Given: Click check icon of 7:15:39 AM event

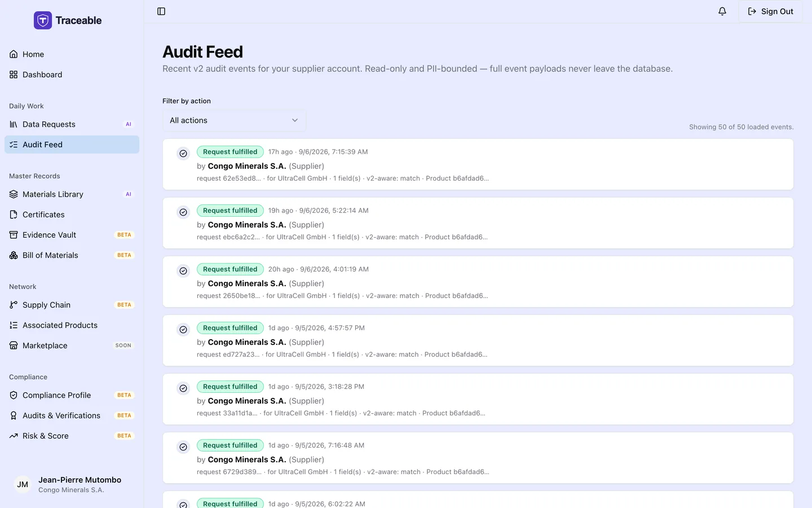Looking at the screenshot, I should click(183, 154).
